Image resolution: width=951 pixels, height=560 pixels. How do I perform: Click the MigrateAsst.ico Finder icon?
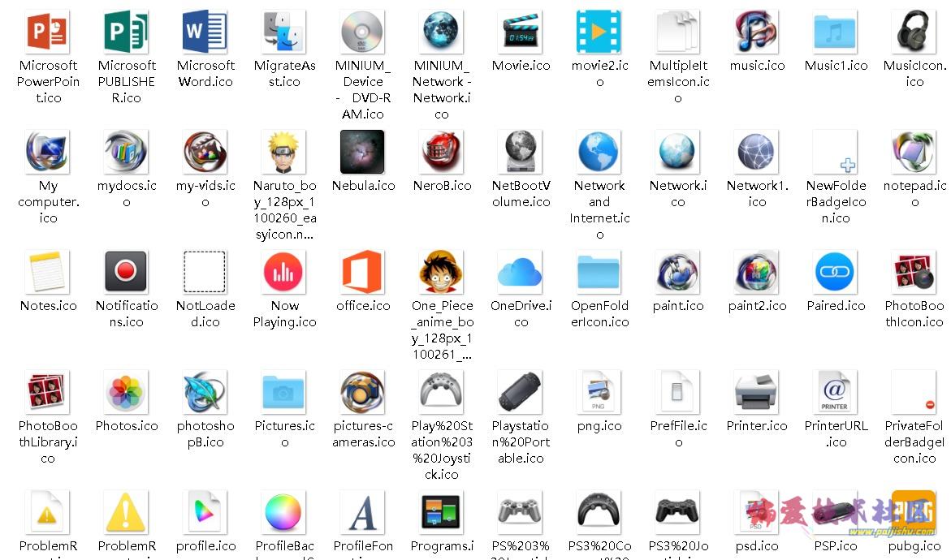pos(284,31)
